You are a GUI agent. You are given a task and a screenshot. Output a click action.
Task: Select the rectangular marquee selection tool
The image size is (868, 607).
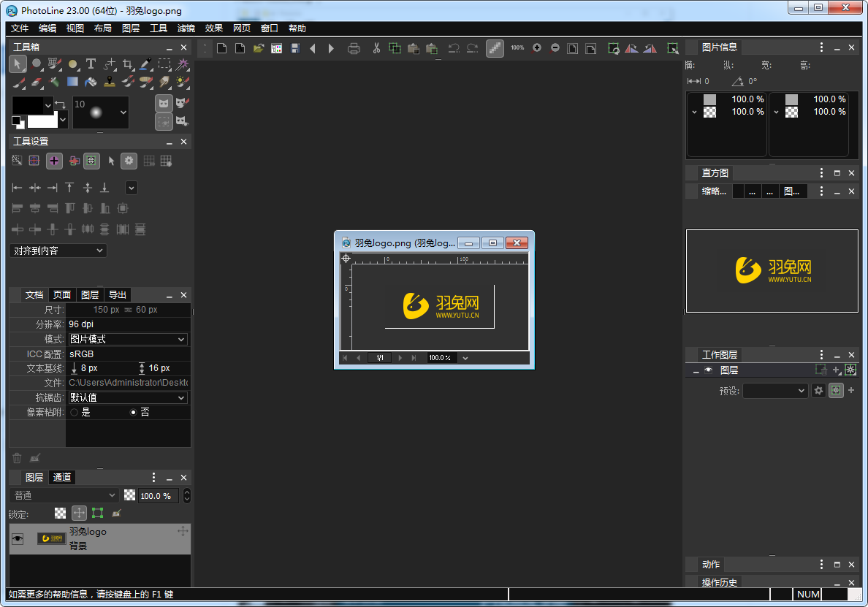click(x=164, y=64)
